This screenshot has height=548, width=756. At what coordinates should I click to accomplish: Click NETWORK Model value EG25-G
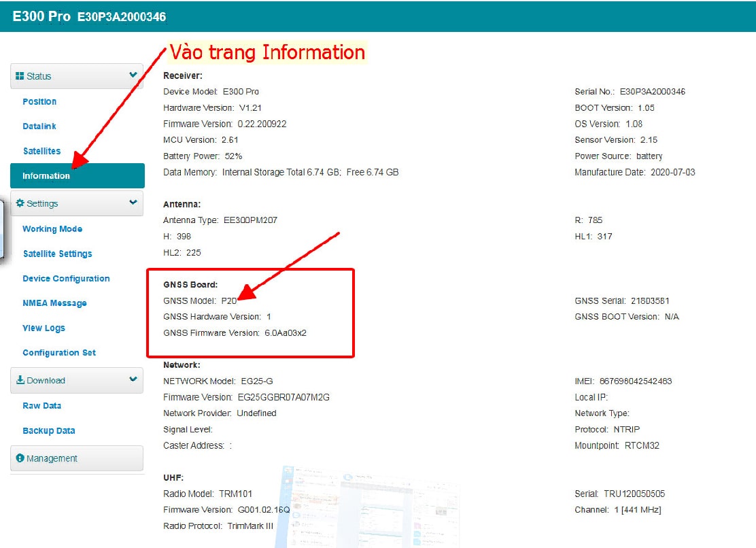point(257,381)
